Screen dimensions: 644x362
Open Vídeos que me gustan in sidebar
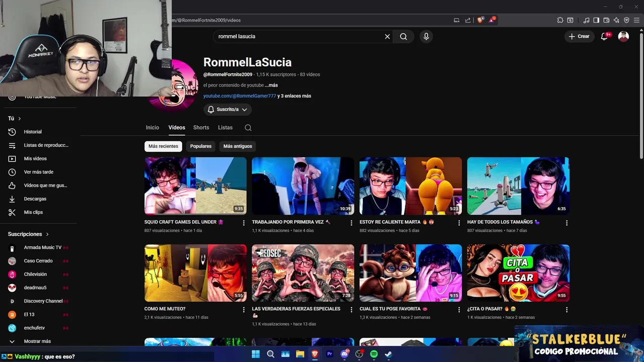click(x=38, y=186)
